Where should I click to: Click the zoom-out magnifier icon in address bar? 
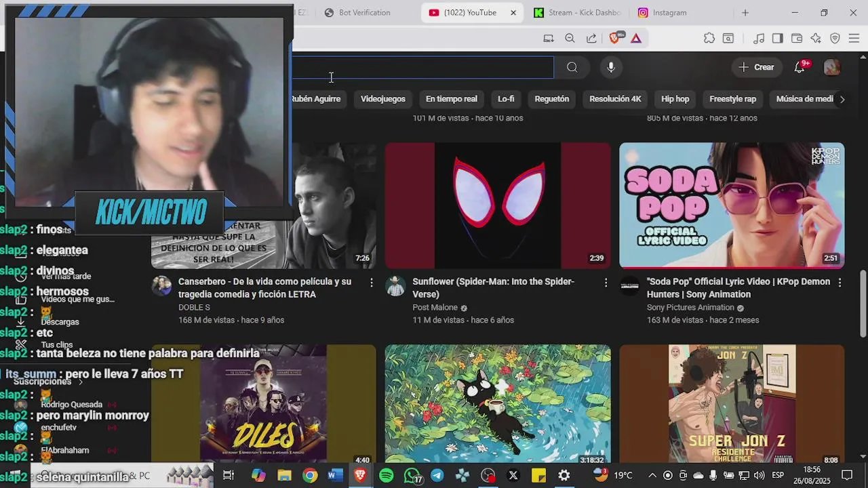[570, 39]
